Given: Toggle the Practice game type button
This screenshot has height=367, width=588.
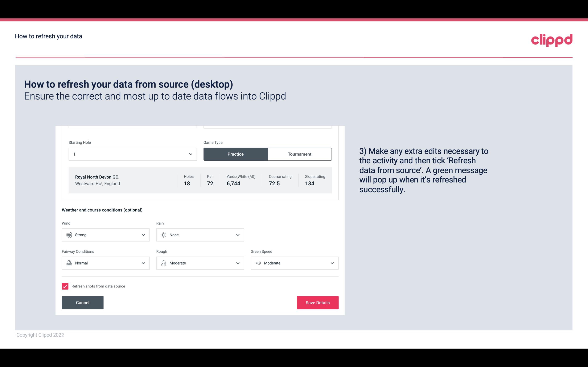Looking at the screenshot, I should pyautogui.click(x=235, y=154).
